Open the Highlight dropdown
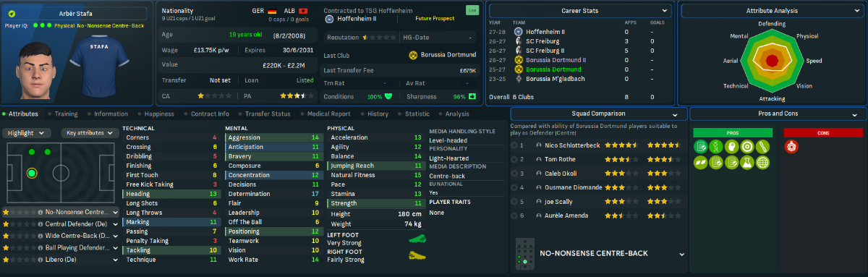 coord(27,133)
